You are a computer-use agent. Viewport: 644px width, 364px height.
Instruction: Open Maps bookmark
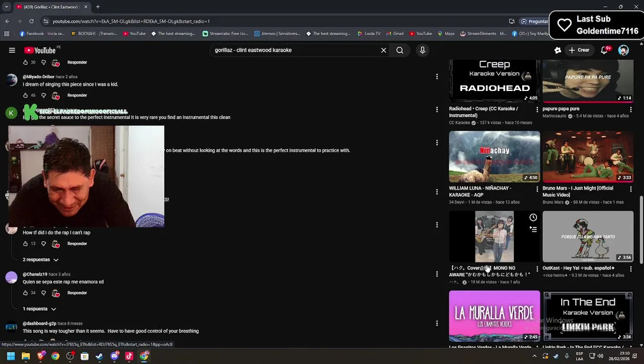click(446, 33)
